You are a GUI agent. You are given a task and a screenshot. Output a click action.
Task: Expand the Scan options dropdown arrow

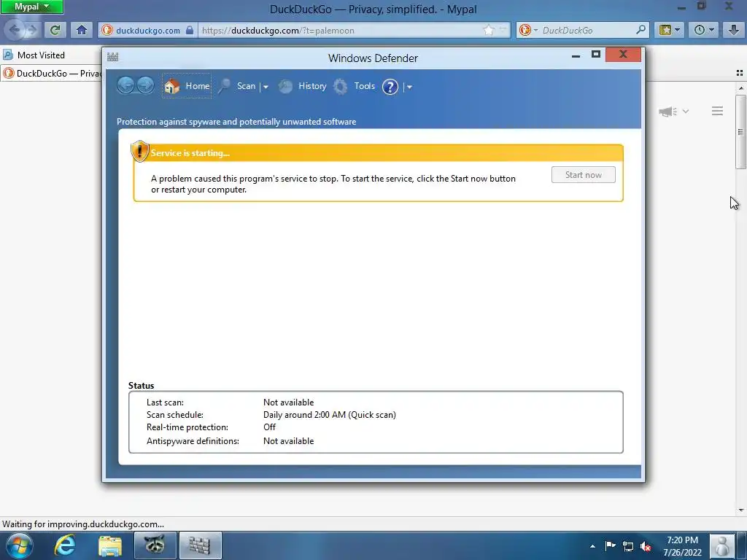(x=266, y=87)
